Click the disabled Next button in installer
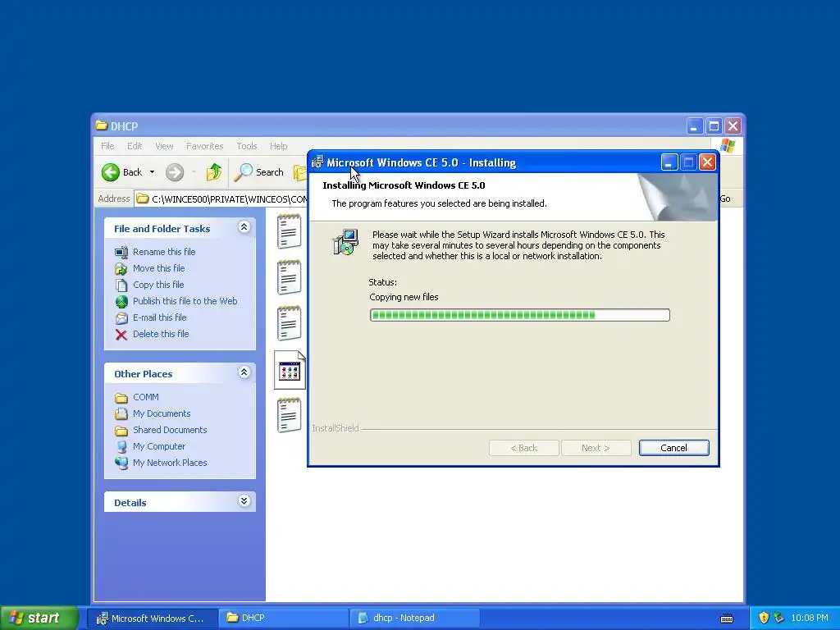This screenshot has height=630, width=840. (596, 448)
